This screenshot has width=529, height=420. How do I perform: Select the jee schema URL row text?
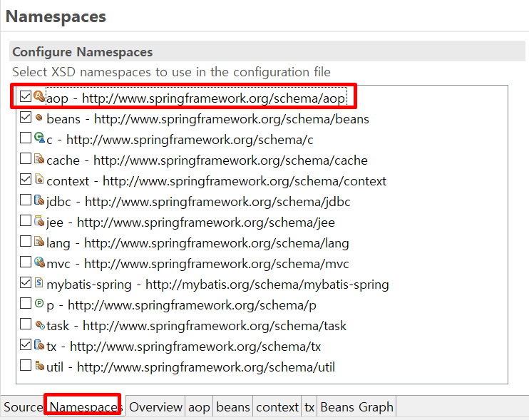(190, 222)
